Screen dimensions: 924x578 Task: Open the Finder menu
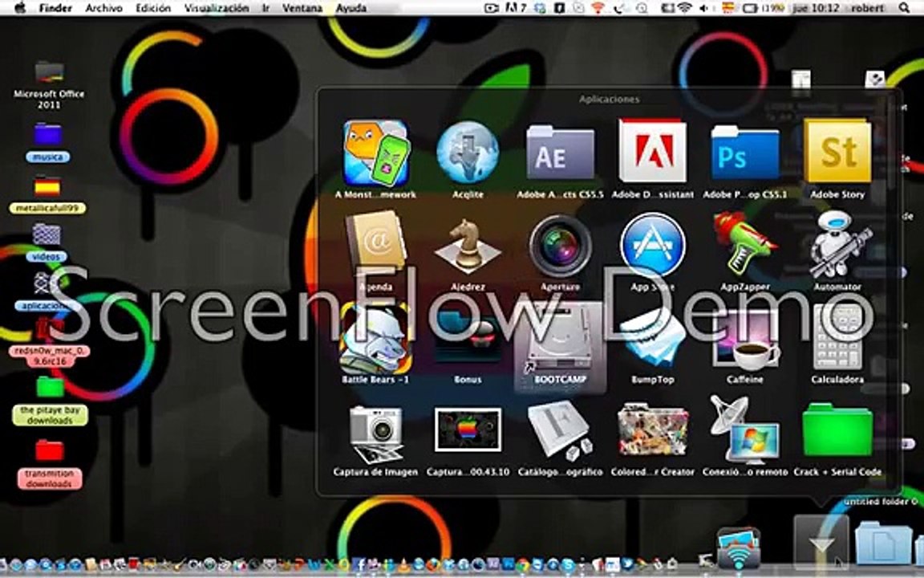[55, 8]
